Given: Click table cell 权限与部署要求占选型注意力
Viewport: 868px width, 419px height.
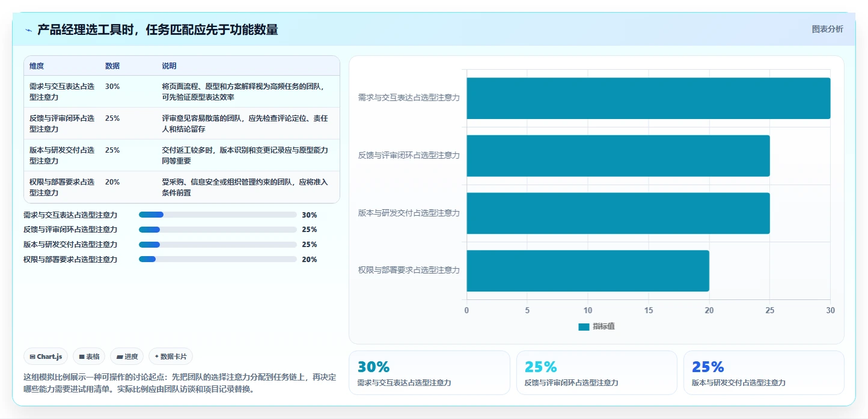Looking at the screenshot, I should pos(62,187).
